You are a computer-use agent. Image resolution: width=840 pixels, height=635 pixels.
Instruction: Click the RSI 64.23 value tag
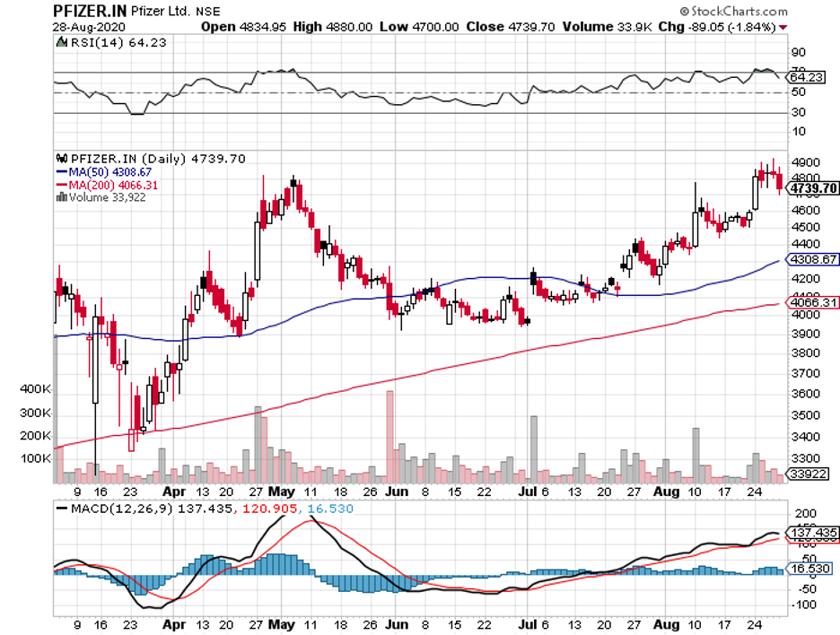click(806, 77)
